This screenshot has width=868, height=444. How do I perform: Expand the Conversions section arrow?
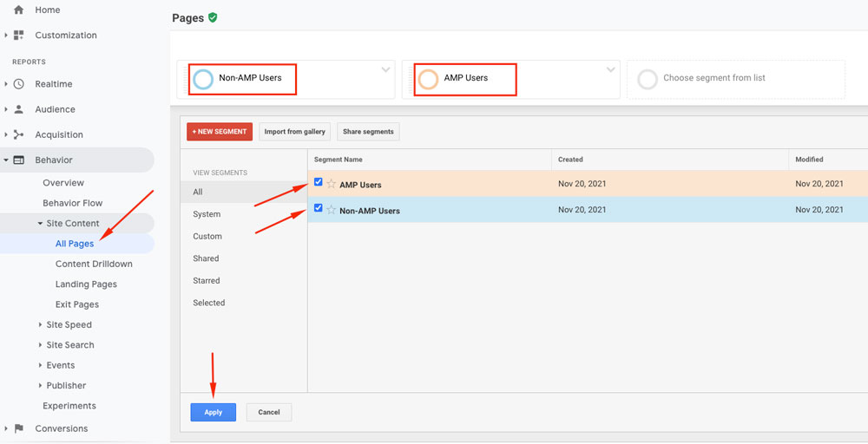point(5,428)
